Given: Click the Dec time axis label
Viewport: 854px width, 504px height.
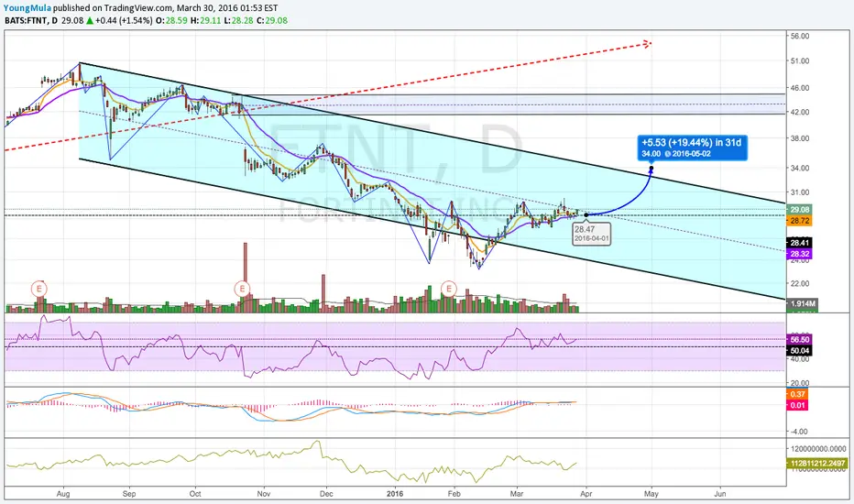Looking at the screenshot, I should [x=326, y=494].
